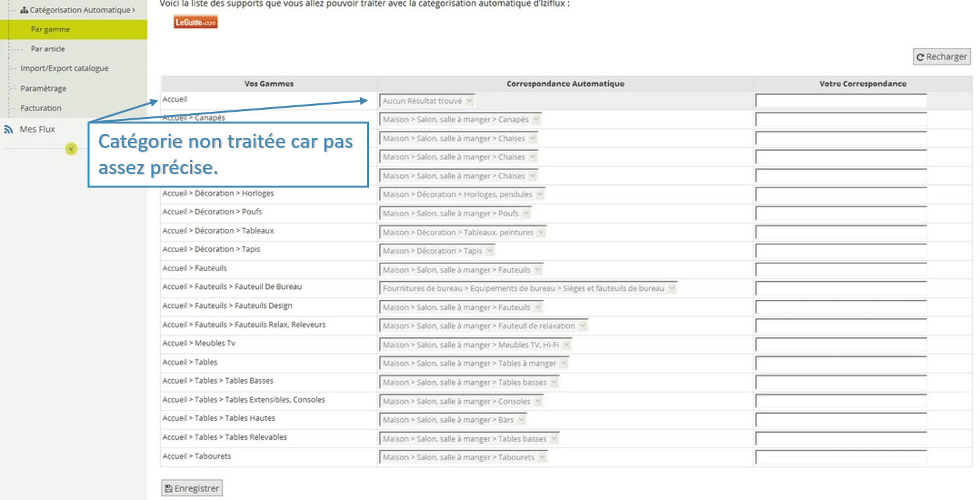
Task: Open the Tables à manger dropdown
Action: click(474, 363)
